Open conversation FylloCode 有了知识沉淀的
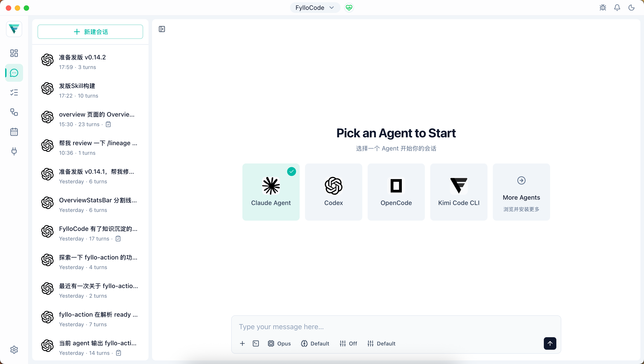Viewport: 644px width, 364px height. coord(90,234)
